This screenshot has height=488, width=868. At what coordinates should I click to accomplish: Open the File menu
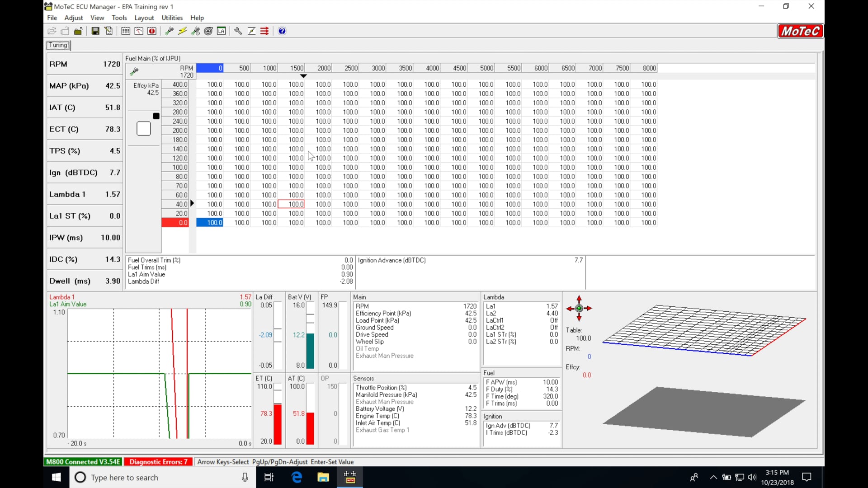(52, 18)
